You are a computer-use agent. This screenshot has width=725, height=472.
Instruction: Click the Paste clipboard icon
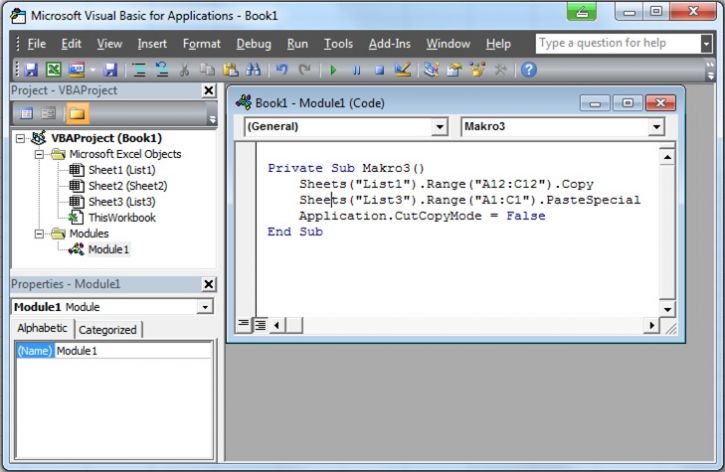(230, 70)
